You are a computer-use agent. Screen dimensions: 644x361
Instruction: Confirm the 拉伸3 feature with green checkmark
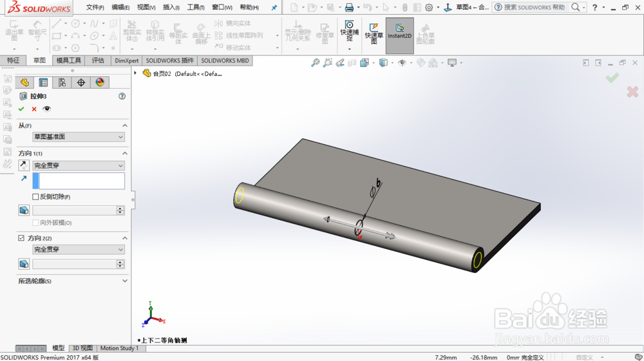click(21, 109)
